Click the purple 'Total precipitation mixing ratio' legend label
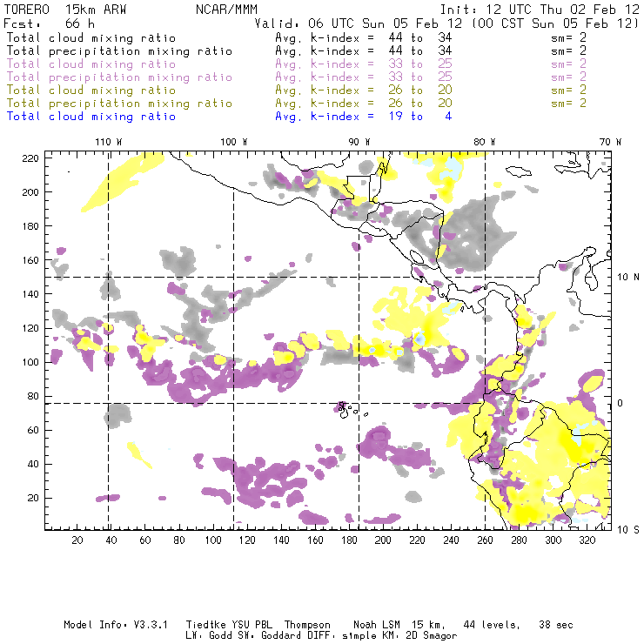Screen dimensions: 644x644 point(119,77)
